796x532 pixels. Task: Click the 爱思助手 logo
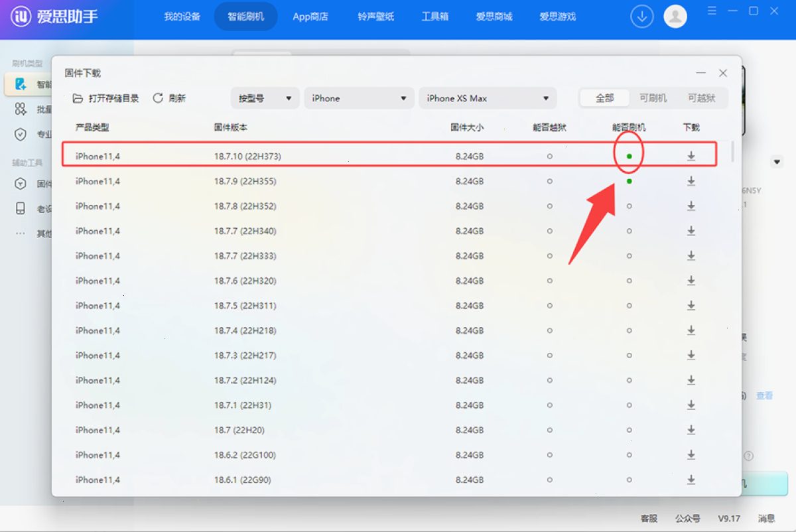[x=54, y=17]
